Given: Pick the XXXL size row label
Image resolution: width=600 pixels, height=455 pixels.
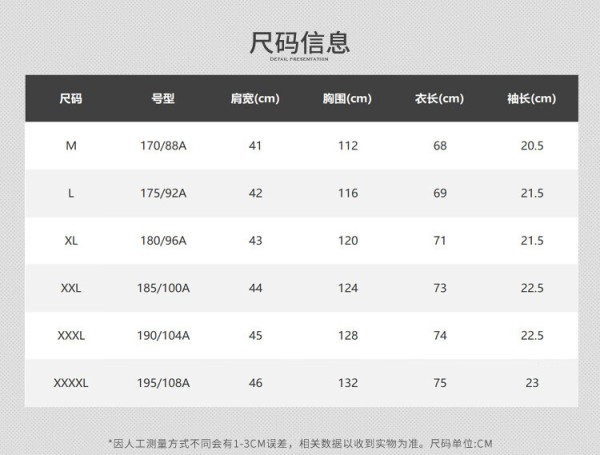Looking at the screenshot, I should pos(71,336).
